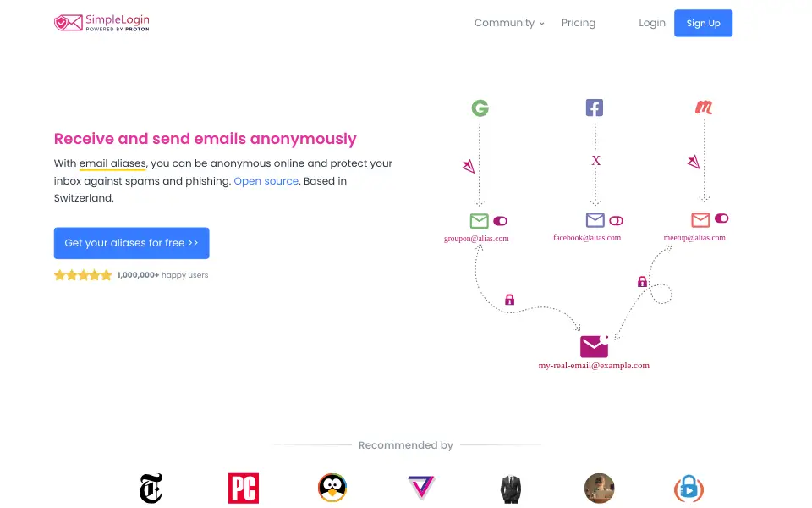Expand the Community dropdown menu
This screenshot has width=812, height=508.
pyautogui.click(x=509, y=23)
